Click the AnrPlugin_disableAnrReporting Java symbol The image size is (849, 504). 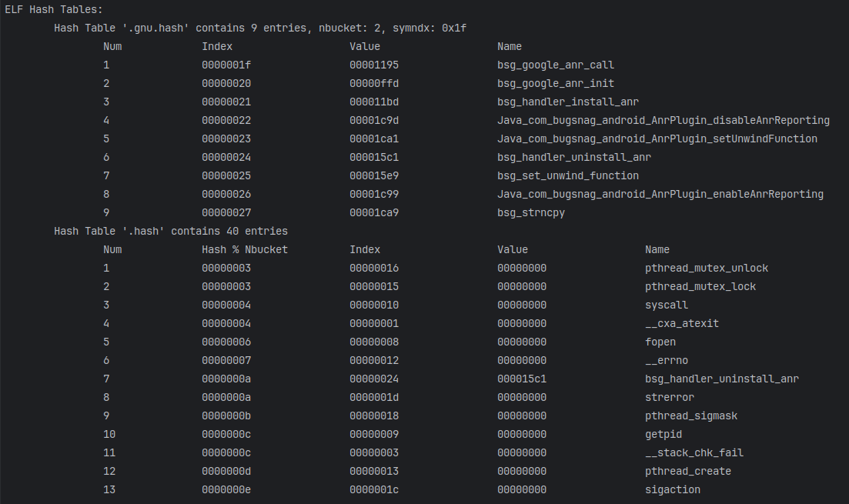point(663,120)
